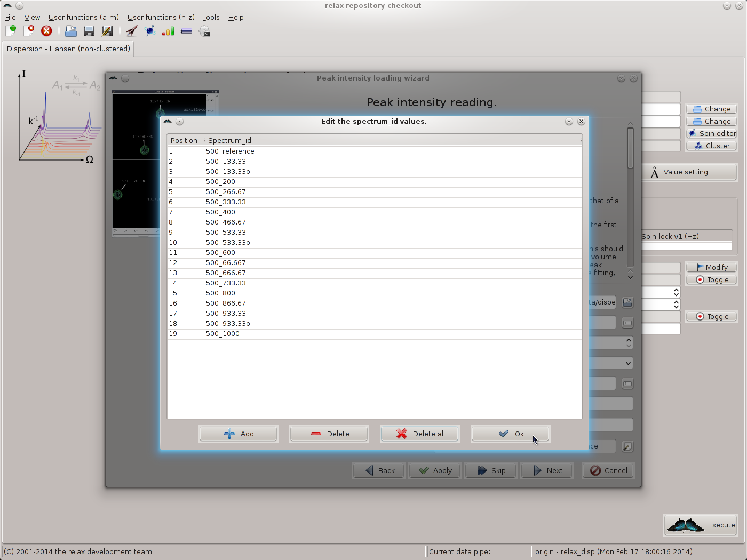Click the spinner arrows below Modify's Toggle

point(676,292)
